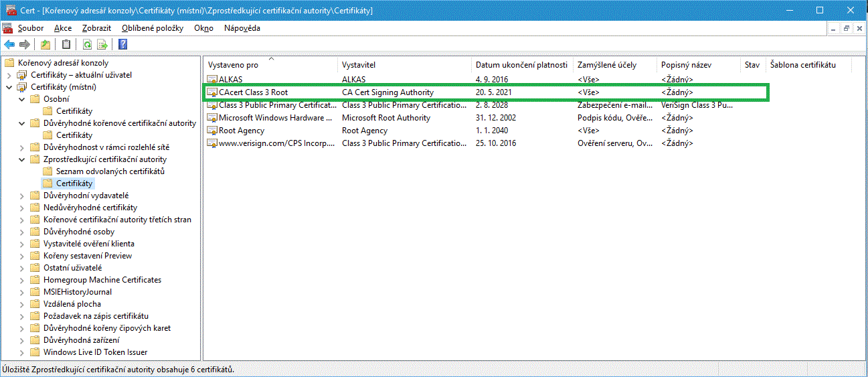Click the green Refresh toolbar icon
868x377 pixels.
tap(87, 45)
